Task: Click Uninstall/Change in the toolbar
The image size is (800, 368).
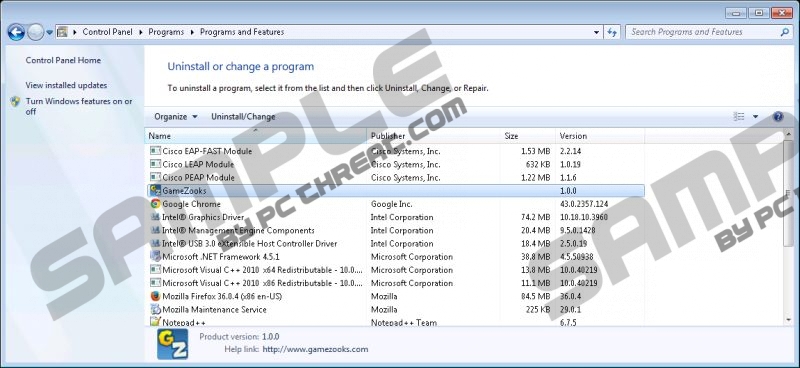Action: click(243, 117)
